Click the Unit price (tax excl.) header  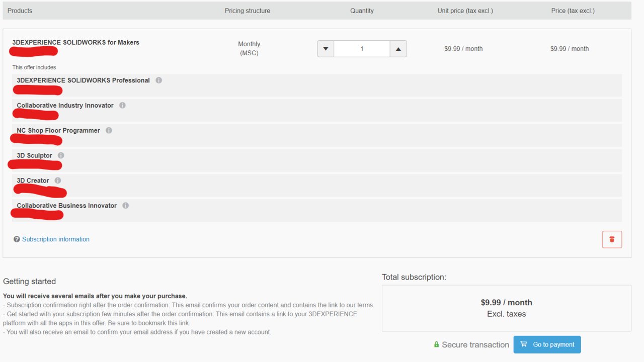pyautogui.click(x=465, y=11)
